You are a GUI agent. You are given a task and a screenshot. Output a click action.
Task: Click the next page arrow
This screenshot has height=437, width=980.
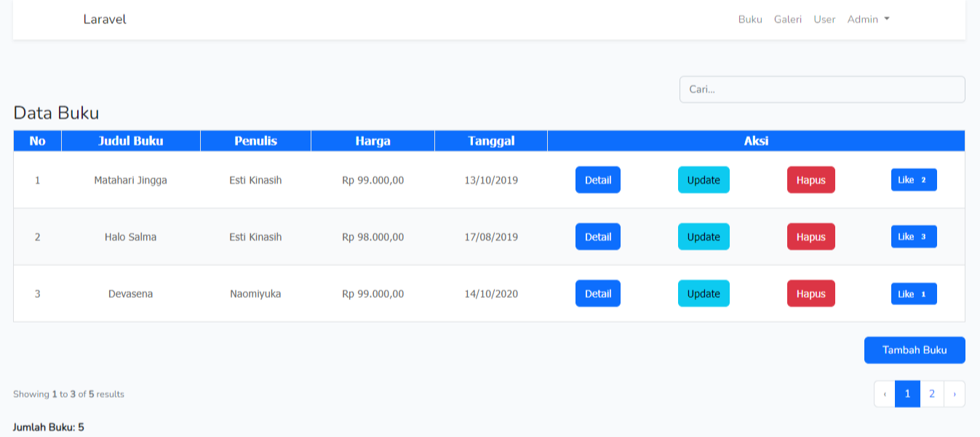(x=955, y=394)
